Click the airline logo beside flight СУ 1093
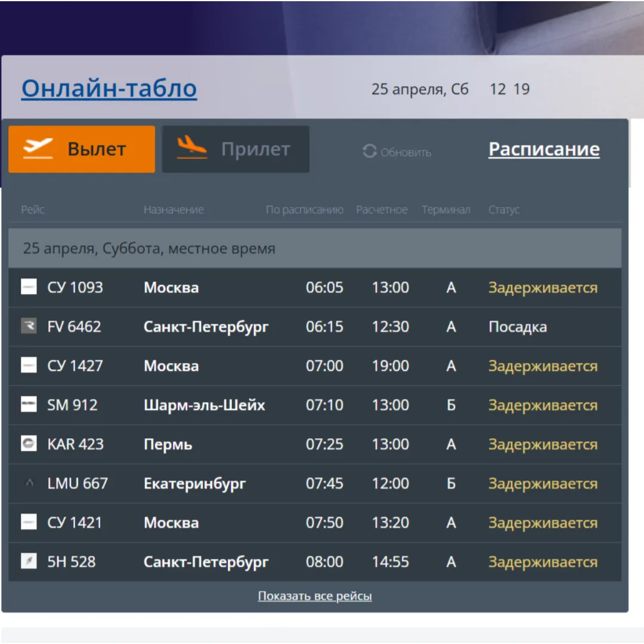644x644 pixels. (29, 287)
